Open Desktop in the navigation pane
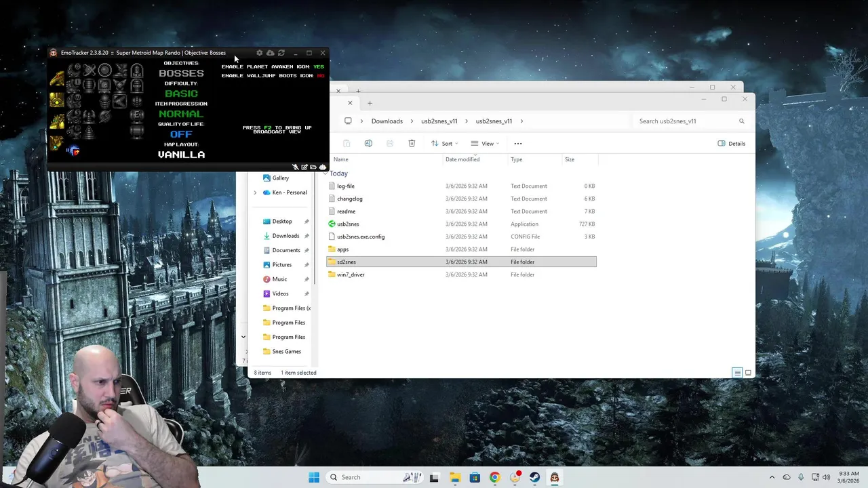The width and height of the screenshot is (868, 488). (x=281, y=222)
